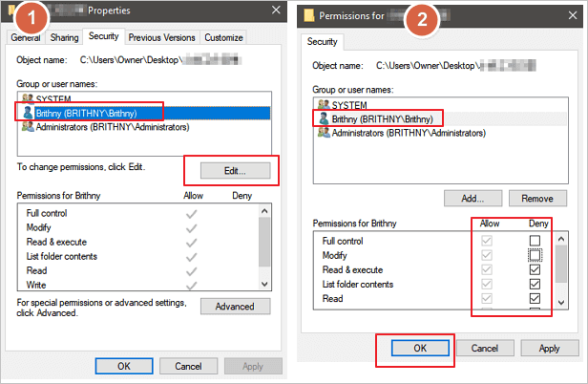Toggle Deny checkbox for Modify
This screenshot has height=384, width=588.
tap(535, 255)
